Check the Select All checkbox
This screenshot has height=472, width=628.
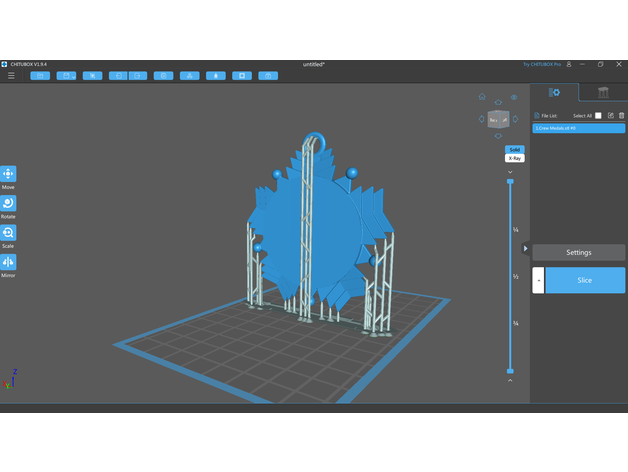pyautogui.click(x=598, y=116)
